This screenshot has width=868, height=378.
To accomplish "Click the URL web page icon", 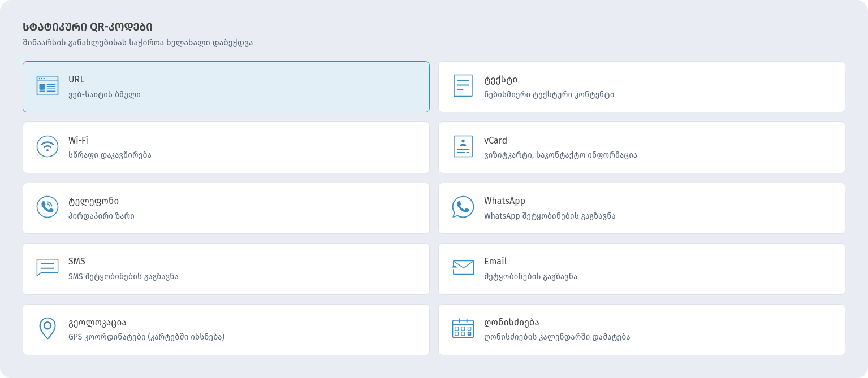I will click(x=47, y=86).
